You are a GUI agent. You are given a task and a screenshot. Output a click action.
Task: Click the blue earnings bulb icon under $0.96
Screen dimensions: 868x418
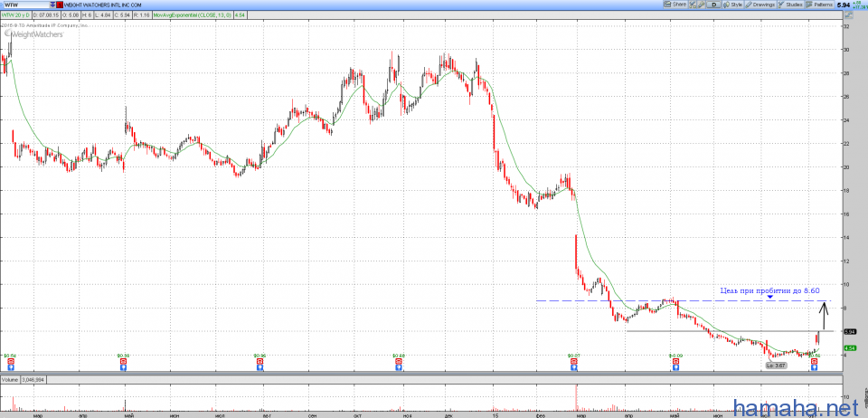coord(259,366)
